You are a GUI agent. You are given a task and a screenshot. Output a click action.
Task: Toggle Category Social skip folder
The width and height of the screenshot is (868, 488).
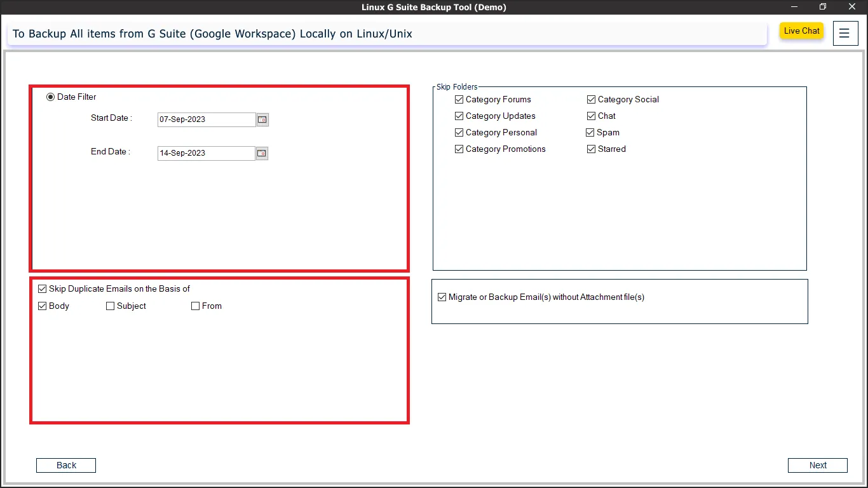592,100
